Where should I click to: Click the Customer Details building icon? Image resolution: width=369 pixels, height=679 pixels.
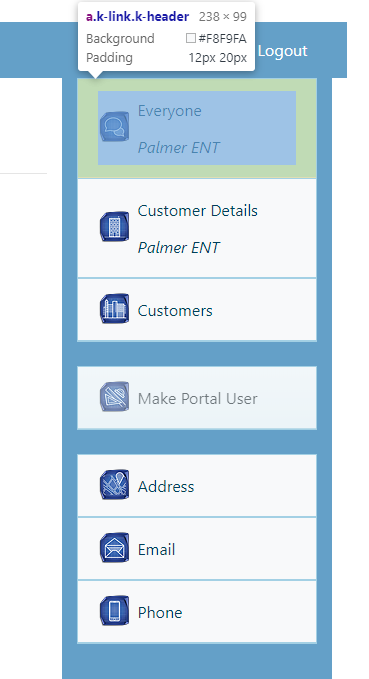pyautogui.click(x=114, y=226)
